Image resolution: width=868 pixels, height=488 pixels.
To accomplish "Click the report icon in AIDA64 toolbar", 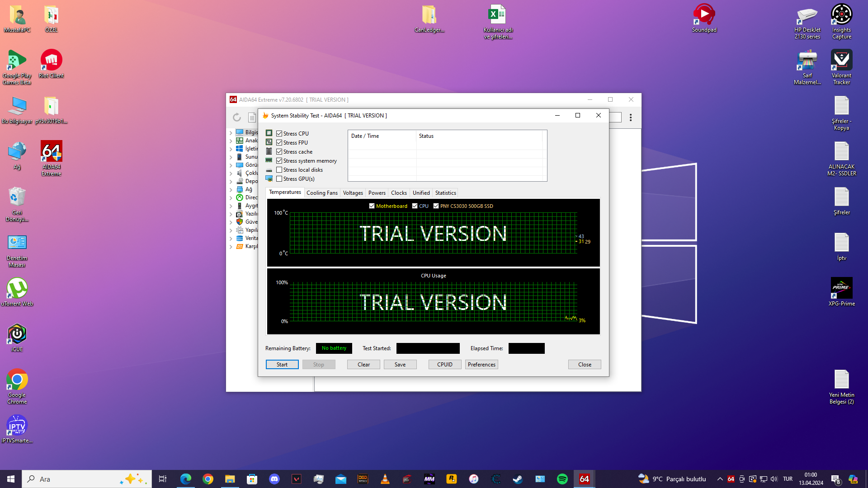I will [252, 117].
